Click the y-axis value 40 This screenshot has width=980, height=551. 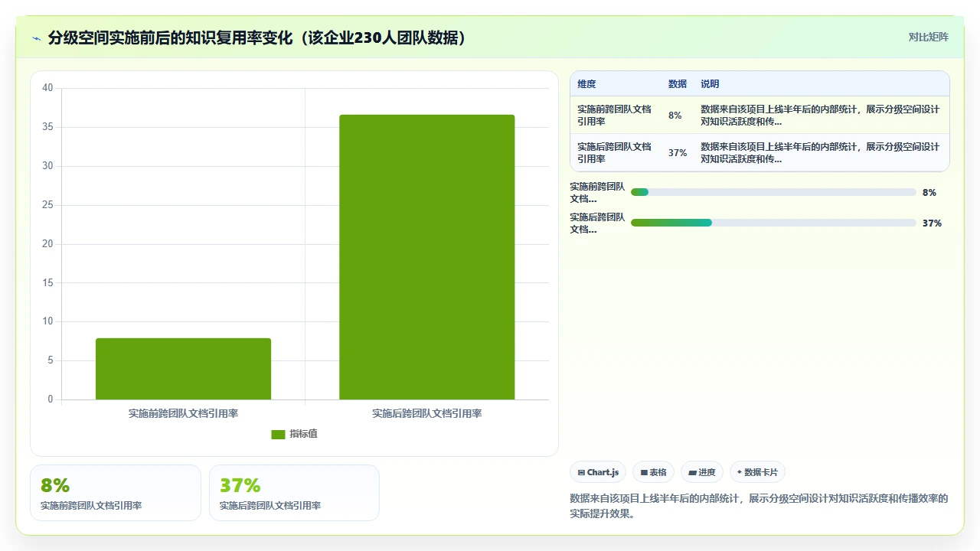(47, 88)
